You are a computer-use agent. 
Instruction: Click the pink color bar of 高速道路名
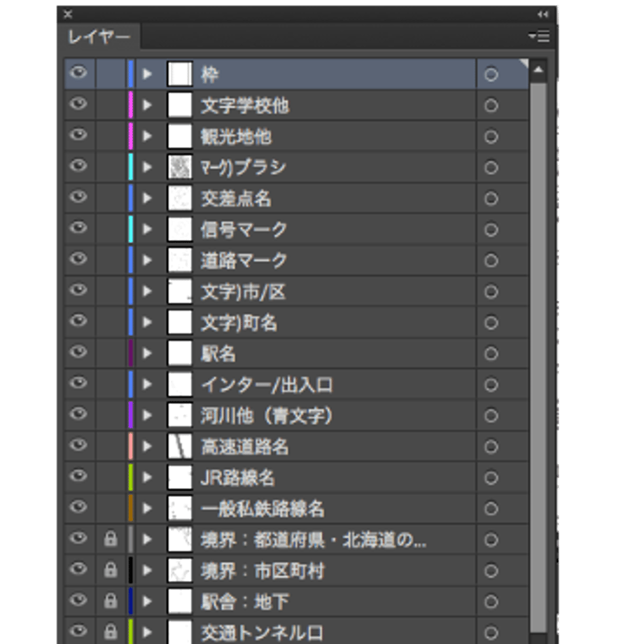[131, 446]
